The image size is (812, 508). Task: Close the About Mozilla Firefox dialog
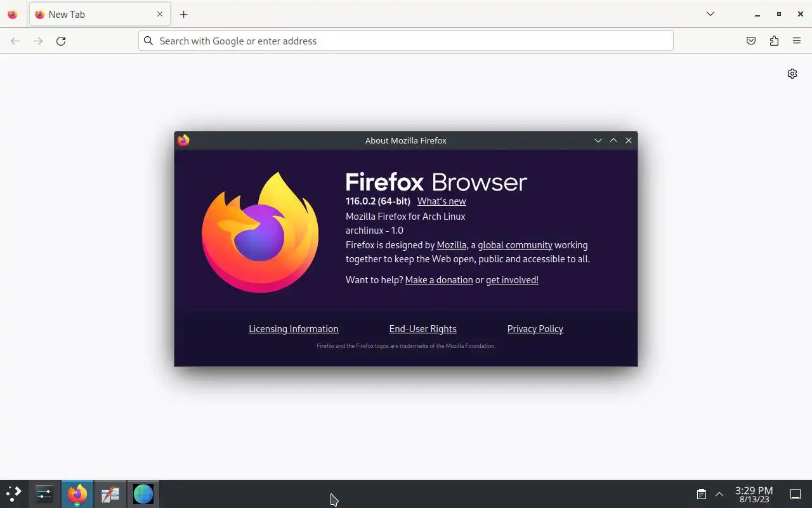coord(629,140)
